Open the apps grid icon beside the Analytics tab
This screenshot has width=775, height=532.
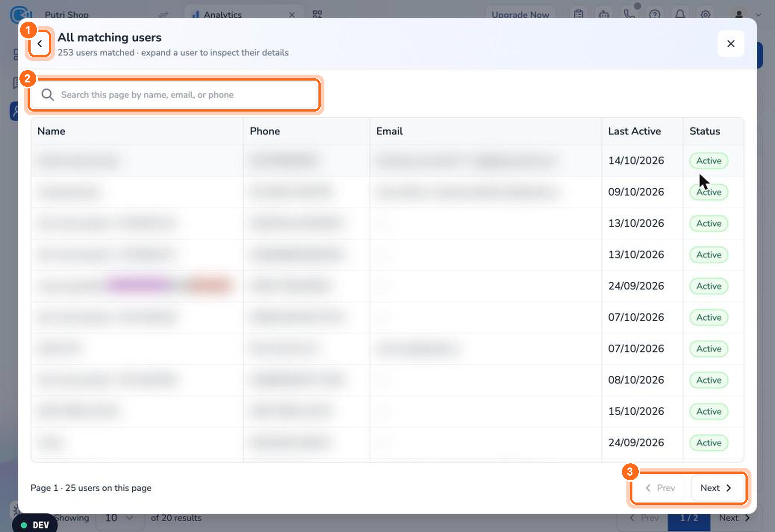coord(317,14)
